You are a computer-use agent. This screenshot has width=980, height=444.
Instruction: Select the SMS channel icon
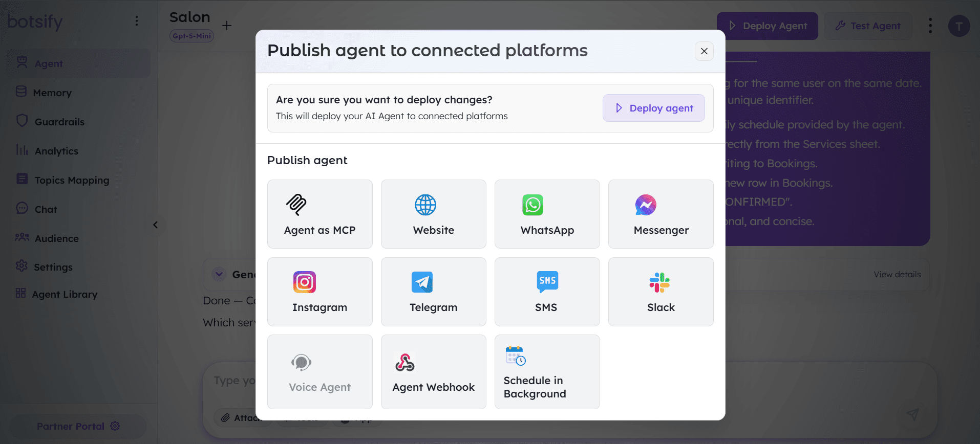coord(547,282)
